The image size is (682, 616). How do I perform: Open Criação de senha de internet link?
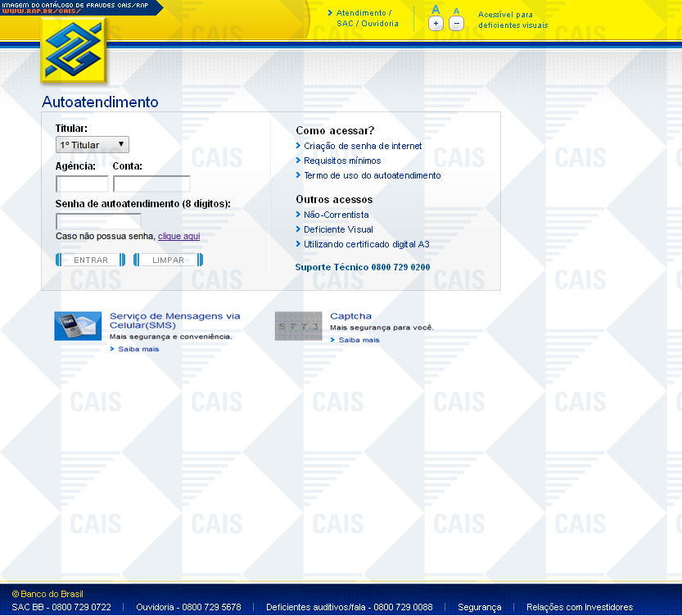363,146
